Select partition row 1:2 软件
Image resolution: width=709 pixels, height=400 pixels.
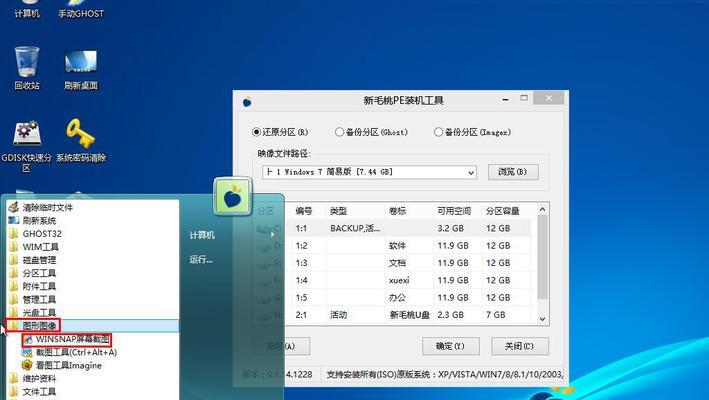coord(393,245)
